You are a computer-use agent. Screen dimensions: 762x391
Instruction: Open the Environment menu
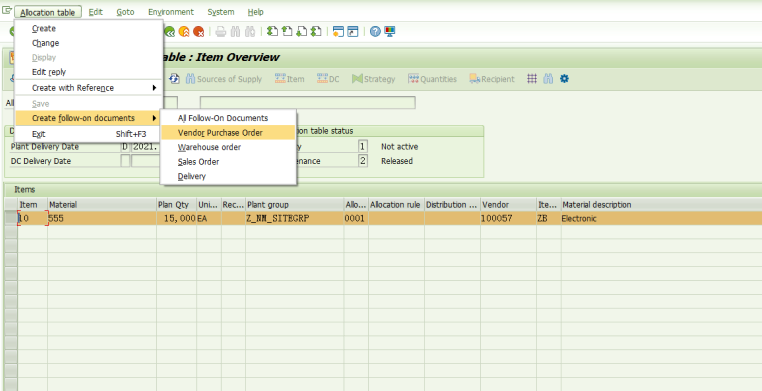tap(171, 12)
